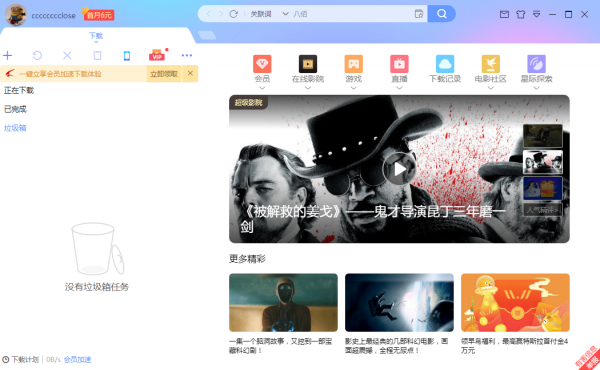Open the mail message icon in title bar

coord(504,15)
